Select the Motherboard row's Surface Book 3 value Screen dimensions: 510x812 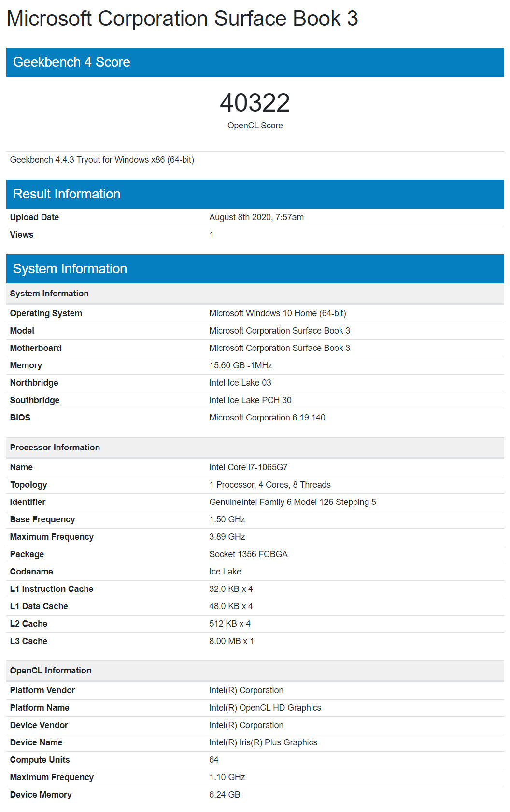pyautogui.click(x=280, y=348)
